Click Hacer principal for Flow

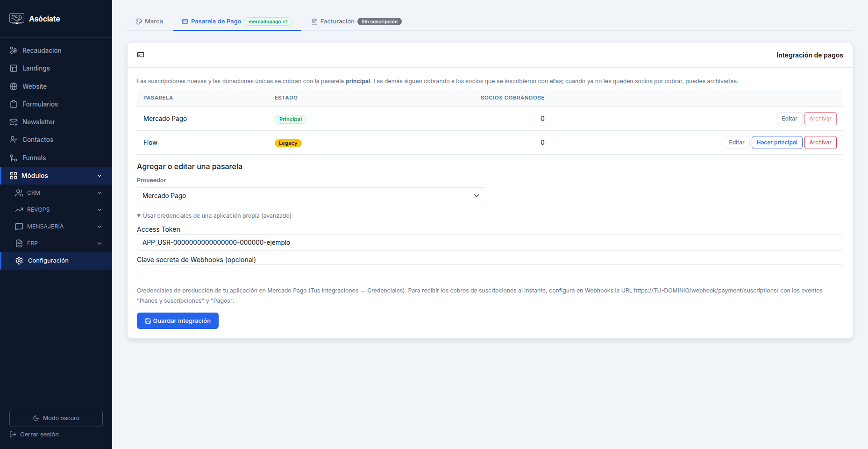point(777,143)
